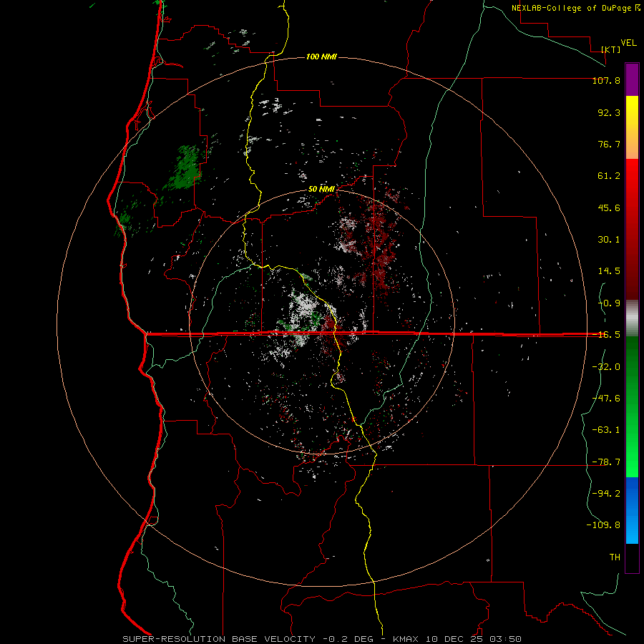Click the product caption at bottom

322,639
